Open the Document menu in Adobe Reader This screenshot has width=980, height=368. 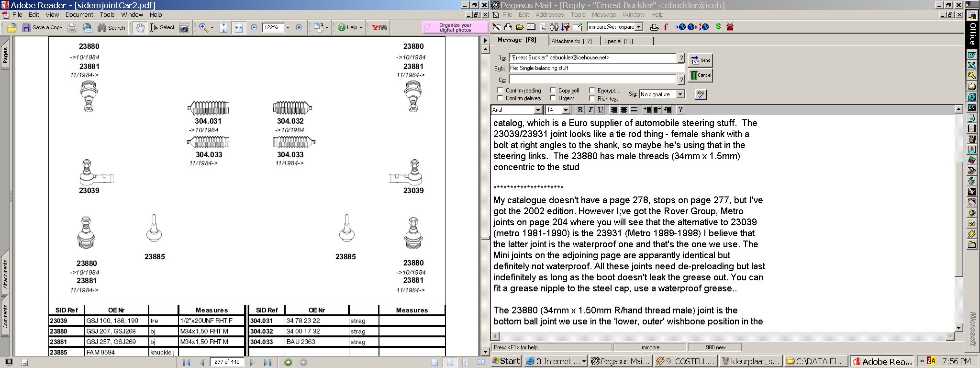[x=79, y=15]
